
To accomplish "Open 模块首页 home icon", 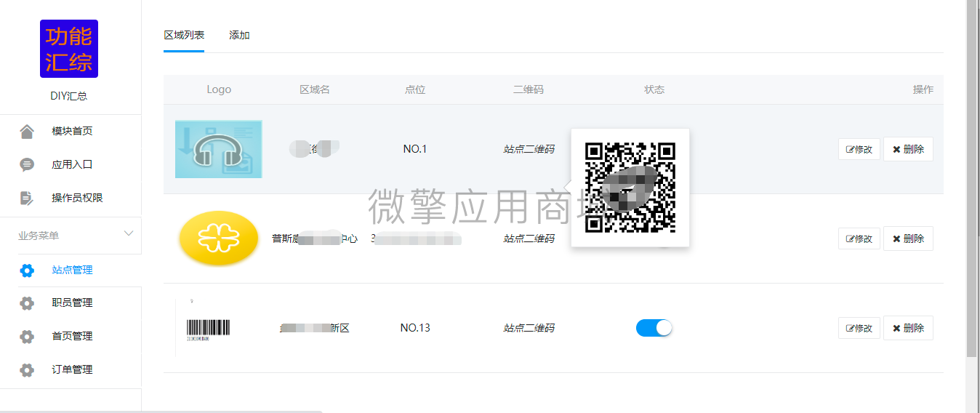I will click(27, 132).
